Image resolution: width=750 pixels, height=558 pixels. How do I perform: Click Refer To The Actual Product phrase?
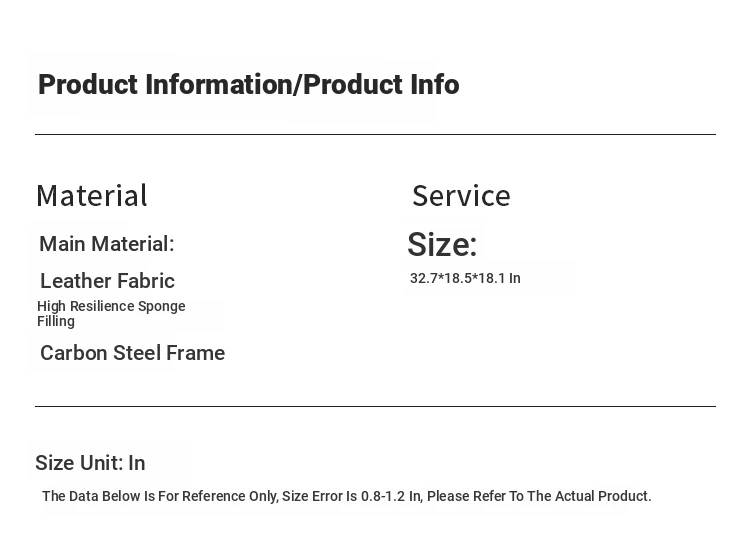[x=562, y=497]
